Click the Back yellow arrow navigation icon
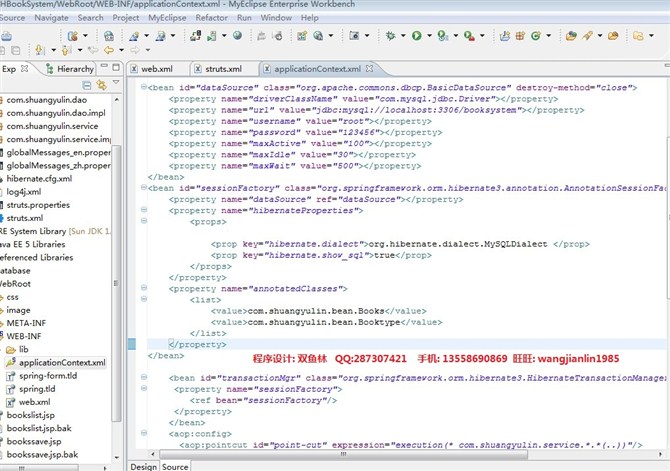 point(109,50)
